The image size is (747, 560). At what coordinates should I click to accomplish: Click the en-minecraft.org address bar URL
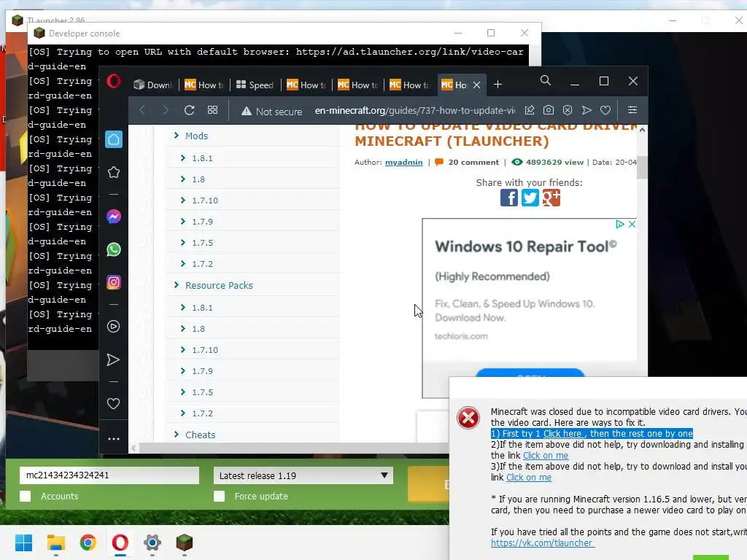click(x=414, y=111)
